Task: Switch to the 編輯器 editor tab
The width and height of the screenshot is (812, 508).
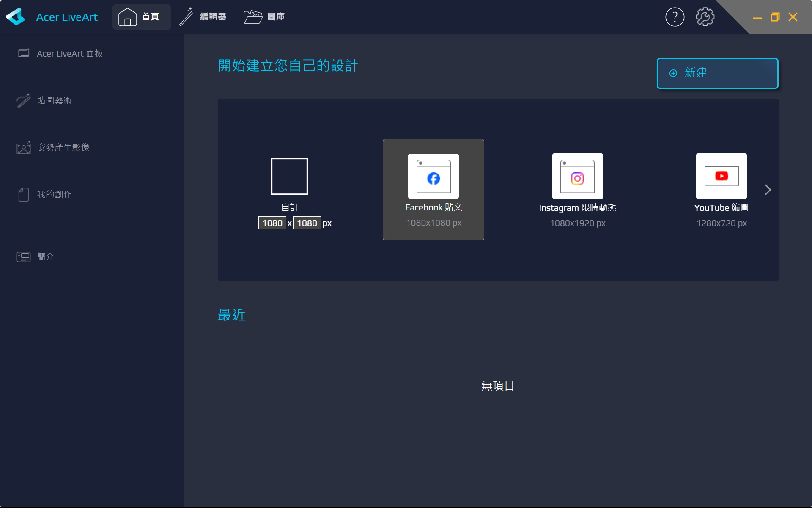Action: pyautogui.click(x=203, y=17)
